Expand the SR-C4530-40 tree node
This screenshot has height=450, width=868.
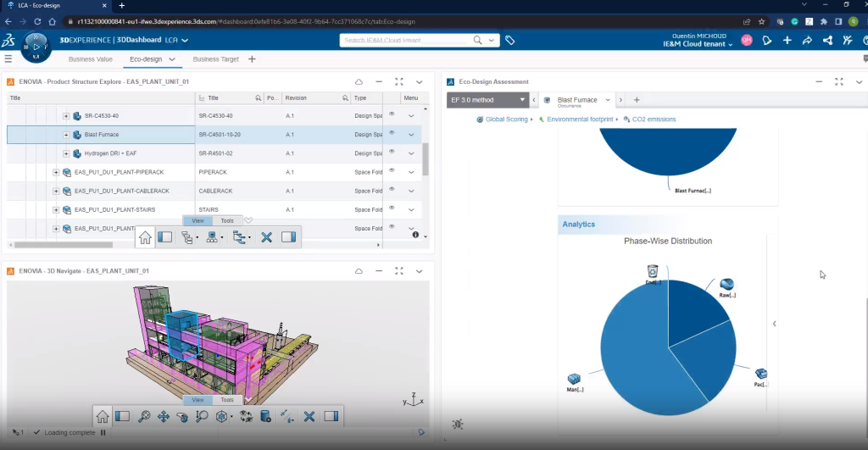point(66,116)
